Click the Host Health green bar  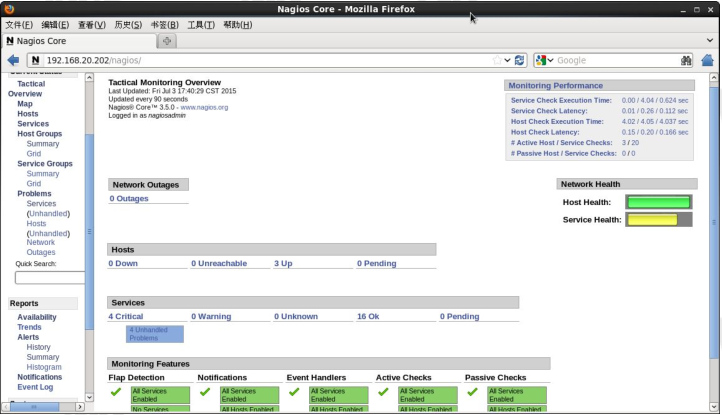tap(658, 202)
